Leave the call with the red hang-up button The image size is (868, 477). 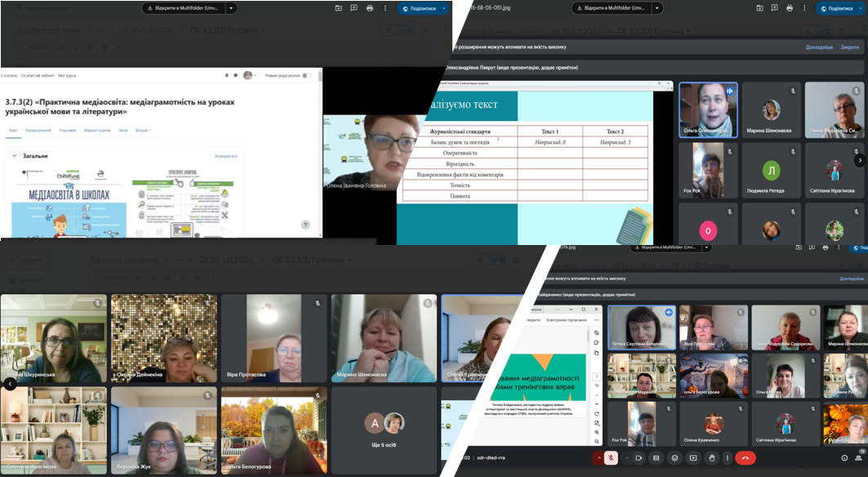tap(745, 457)
